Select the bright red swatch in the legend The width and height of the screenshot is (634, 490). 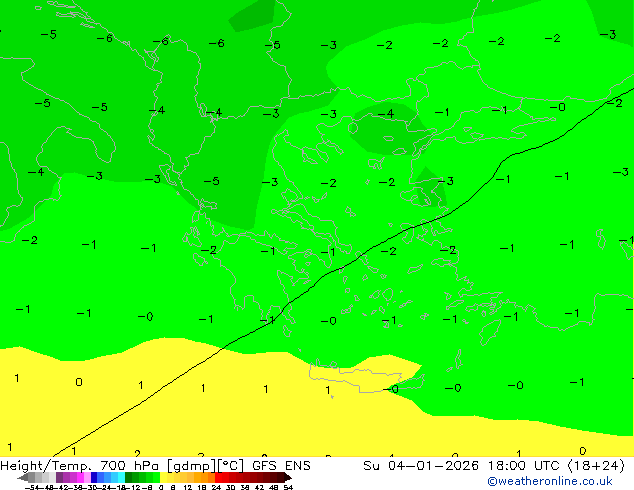pos(218,477)
